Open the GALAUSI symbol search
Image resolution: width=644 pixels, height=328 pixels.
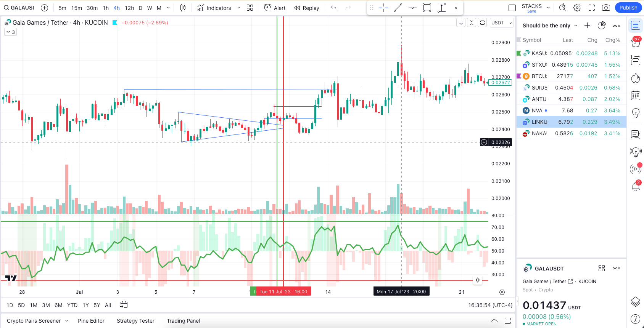(x=19, y=8)
